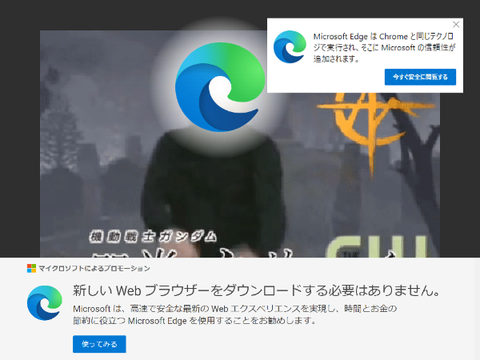Click the popup message about Chrome technology

(x=384, y=47)
